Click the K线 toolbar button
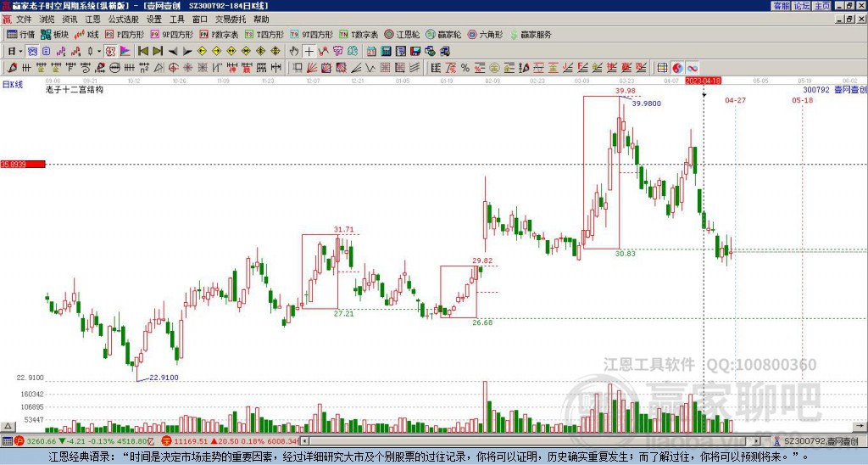868x465 pixels. point(86,34)
